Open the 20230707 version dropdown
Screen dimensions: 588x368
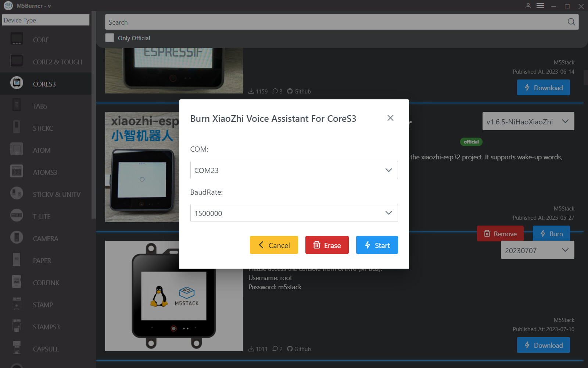(537, 250)
